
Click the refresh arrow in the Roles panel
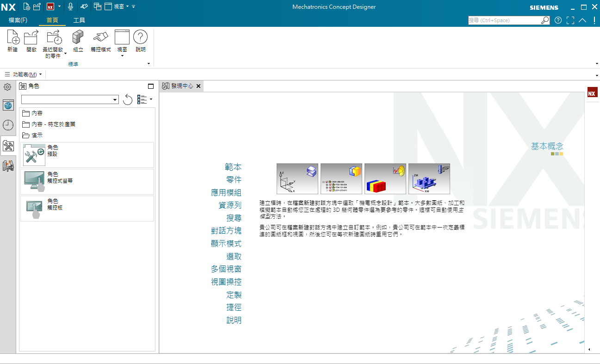pyautogui.click(x=128, y=99)
